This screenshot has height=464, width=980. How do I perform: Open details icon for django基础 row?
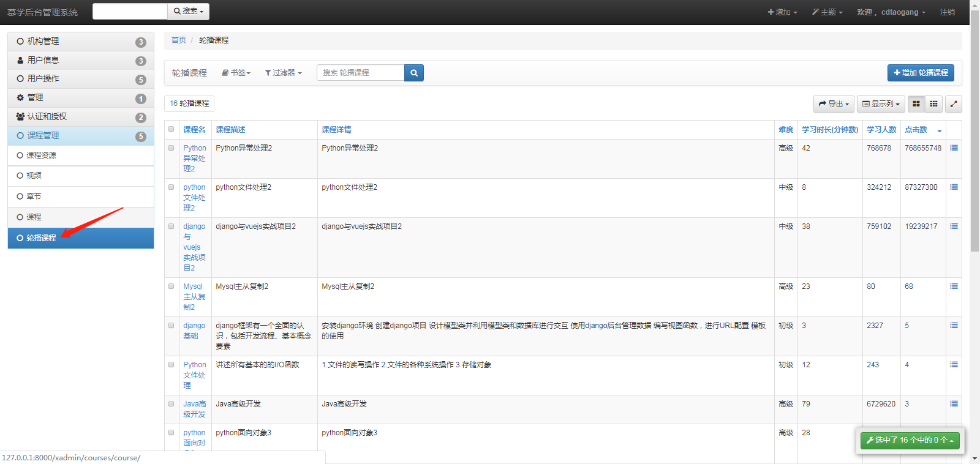(x=954, y=326)
